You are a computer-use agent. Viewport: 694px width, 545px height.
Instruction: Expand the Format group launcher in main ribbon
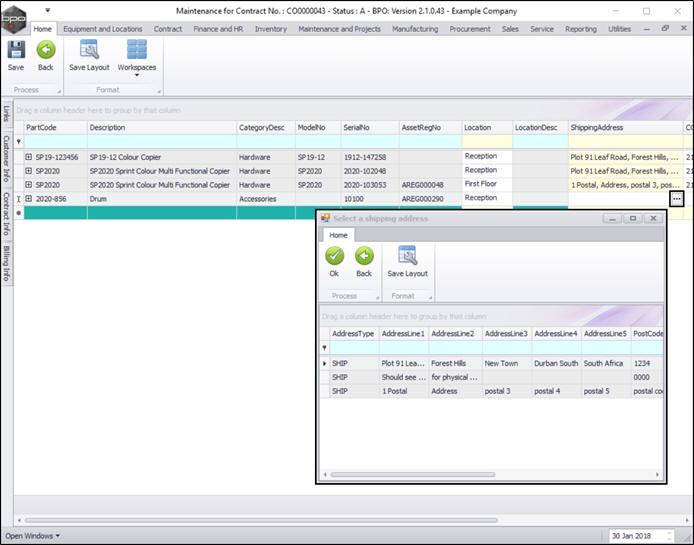point(159,91)
